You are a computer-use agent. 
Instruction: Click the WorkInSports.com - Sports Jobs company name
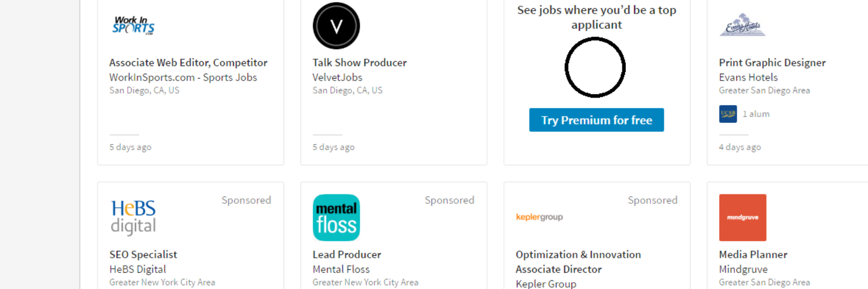point(183,77)
